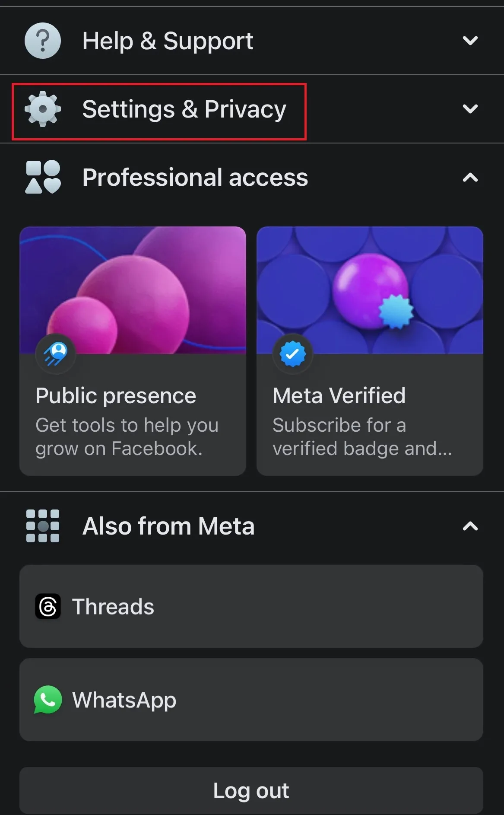This screenshot has width=504, height=815.
Task: Click the Settings & Privacy gear icon
Action: tap(42, 109)
